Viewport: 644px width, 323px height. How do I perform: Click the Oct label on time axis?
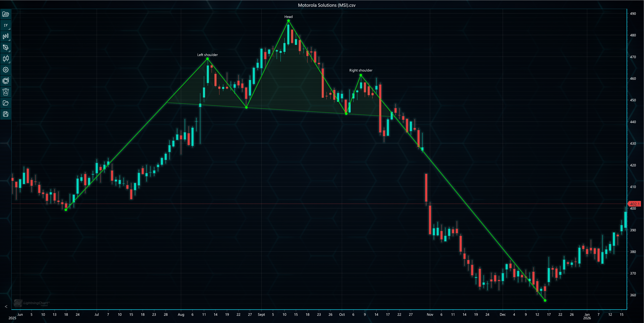342,315
